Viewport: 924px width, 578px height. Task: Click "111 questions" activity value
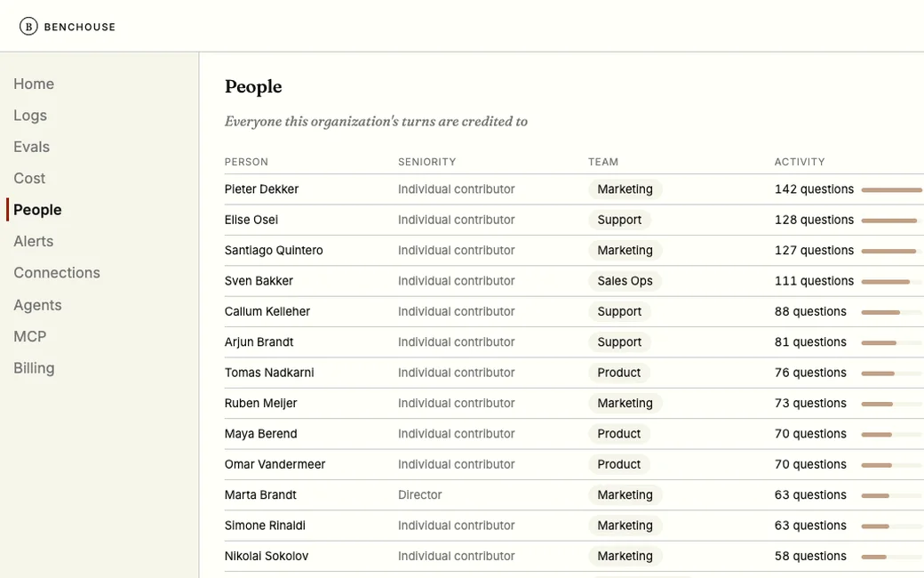coord(814,281)
